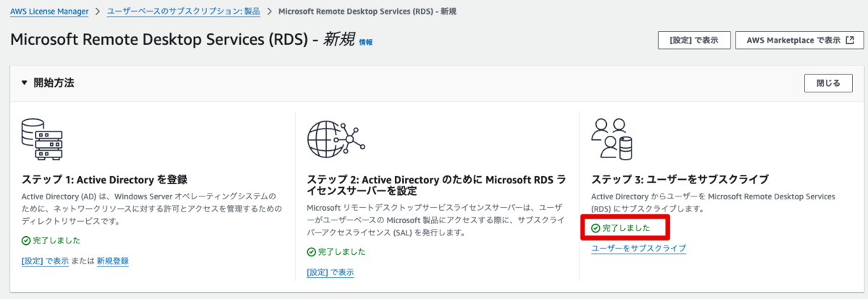Click the 閉じる button
The height and width of the screenshot is (299, 868).
tap(828, 83)
